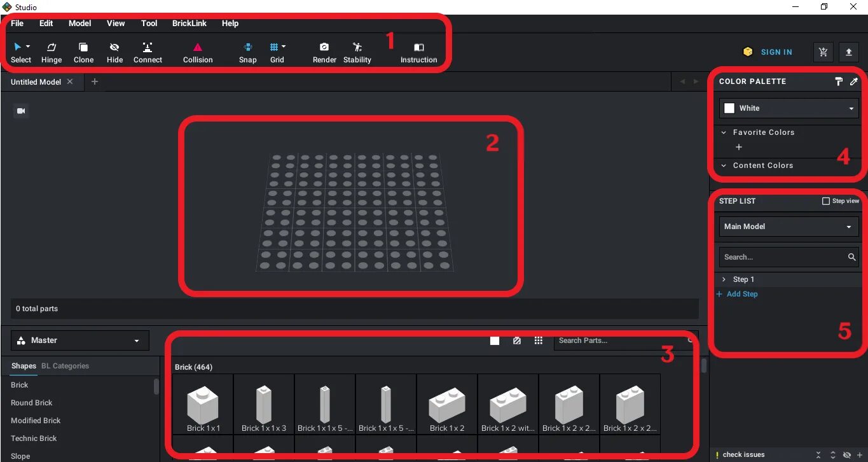Click the yellow brick avatar icon
The image size is (868, 462).
coord(748,52)
